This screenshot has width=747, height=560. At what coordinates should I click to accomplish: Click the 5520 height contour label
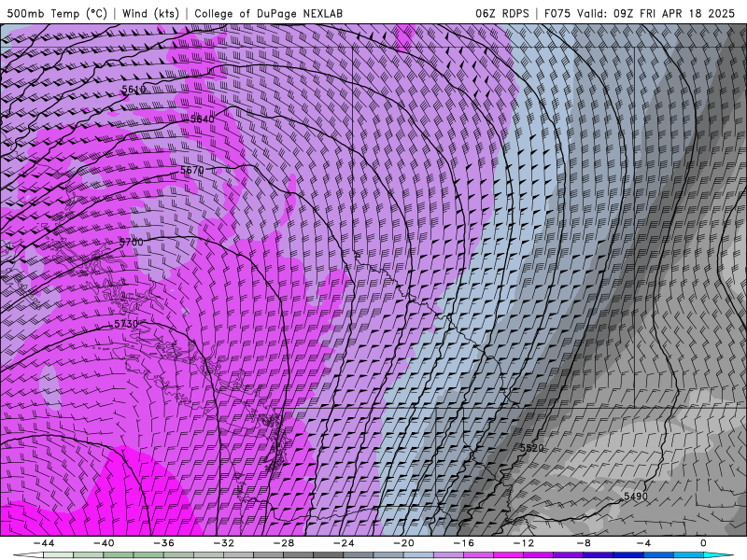point(531,448)
